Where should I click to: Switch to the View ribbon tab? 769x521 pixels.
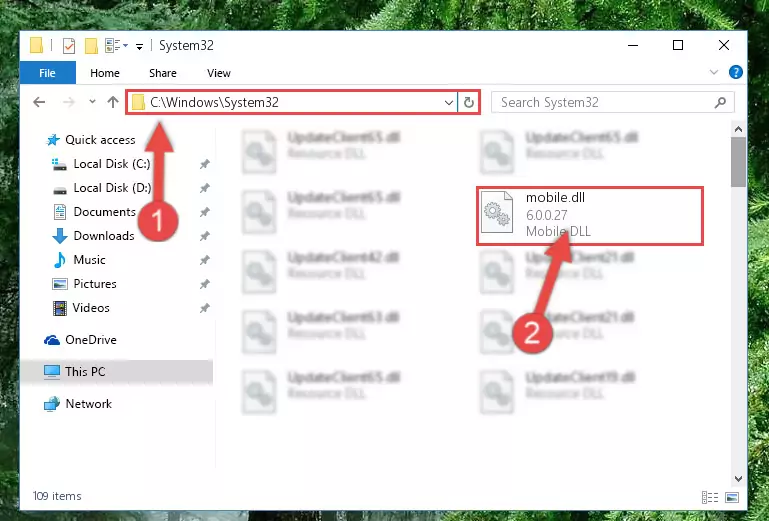coord(218,73)
